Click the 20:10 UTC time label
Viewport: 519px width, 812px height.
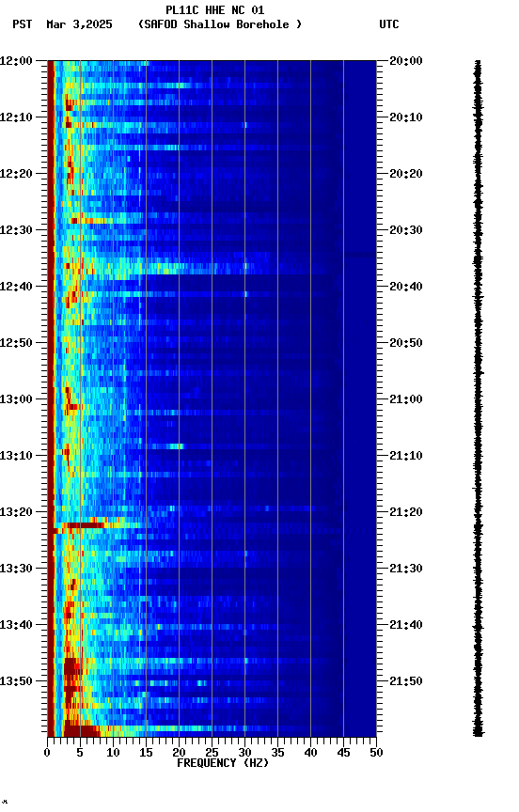point(406,117)
